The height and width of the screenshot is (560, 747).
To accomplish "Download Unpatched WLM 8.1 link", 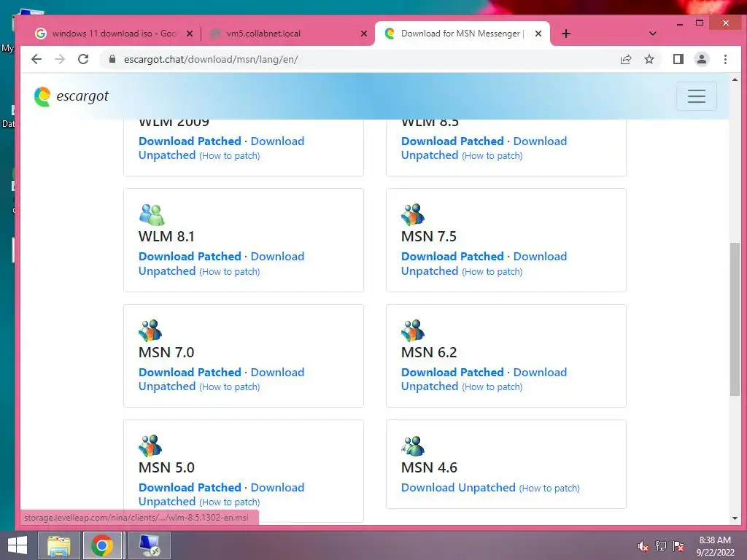I will 277,256.
